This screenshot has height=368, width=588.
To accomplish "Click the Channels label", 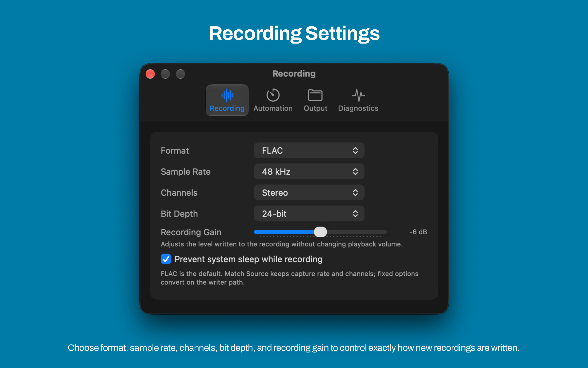I will [x=179, y=193].
